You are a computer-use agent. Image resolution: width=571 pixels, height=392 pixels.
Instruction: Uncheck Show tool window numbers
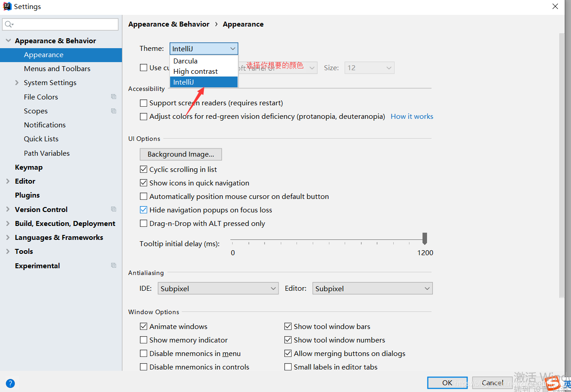[x=288, y=340]
